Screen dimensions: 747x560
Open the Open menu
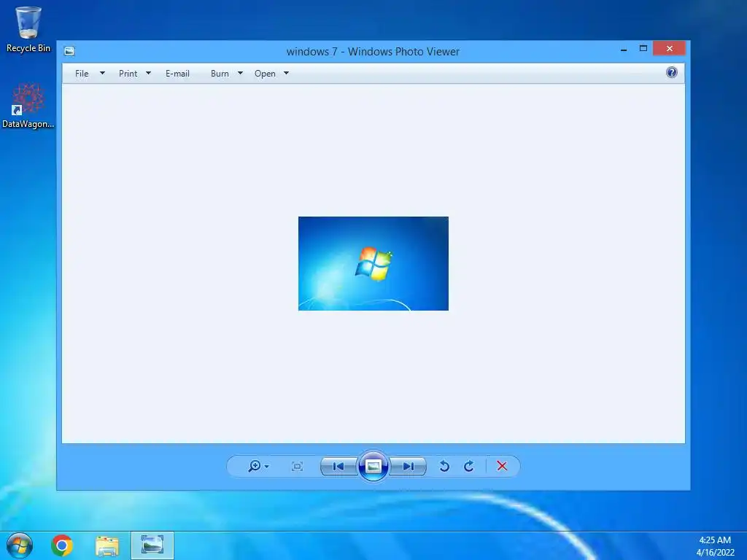[x=265, y=74]
